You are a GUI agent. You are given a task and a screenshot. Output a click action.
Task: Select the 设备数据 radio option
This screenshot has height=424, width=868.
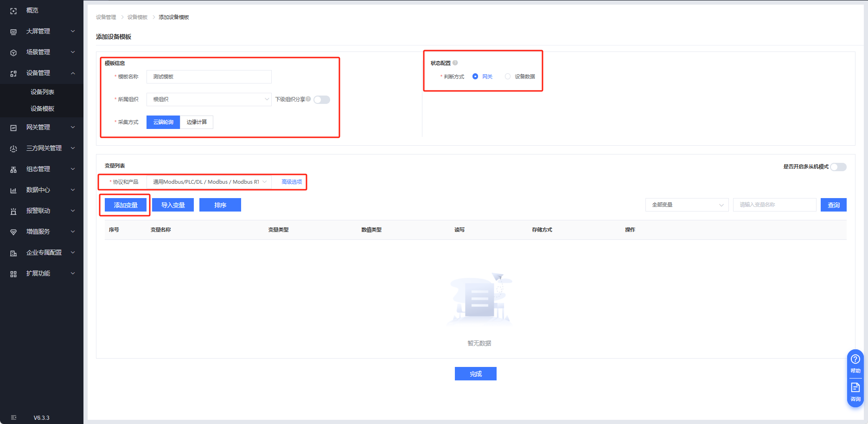click(508, 77)
